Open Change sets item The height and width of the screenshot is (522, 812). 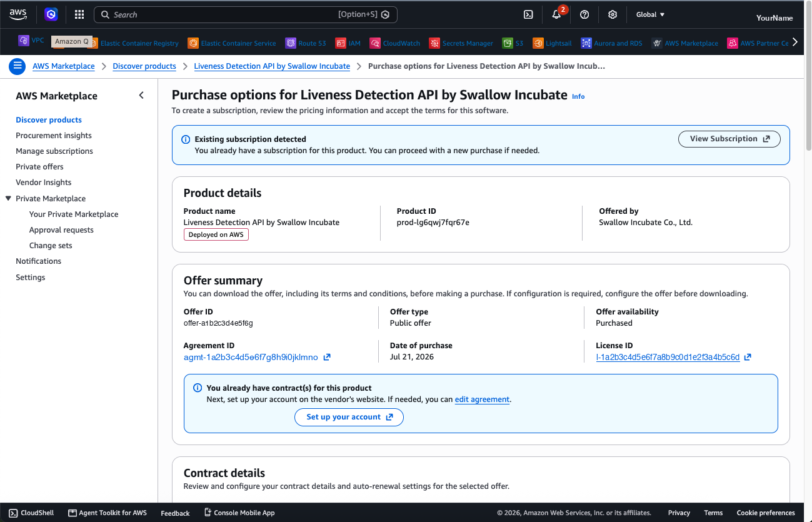51,246
